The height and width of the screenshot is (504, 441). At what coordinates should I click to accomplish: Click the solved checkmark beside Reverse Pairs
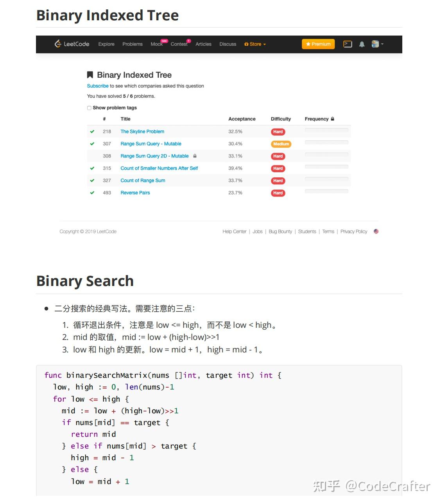coord(92,193)
